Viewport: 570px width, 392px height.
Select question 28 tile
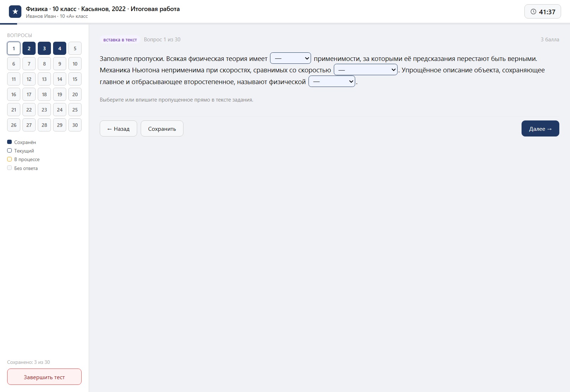(x=44, y=125)
